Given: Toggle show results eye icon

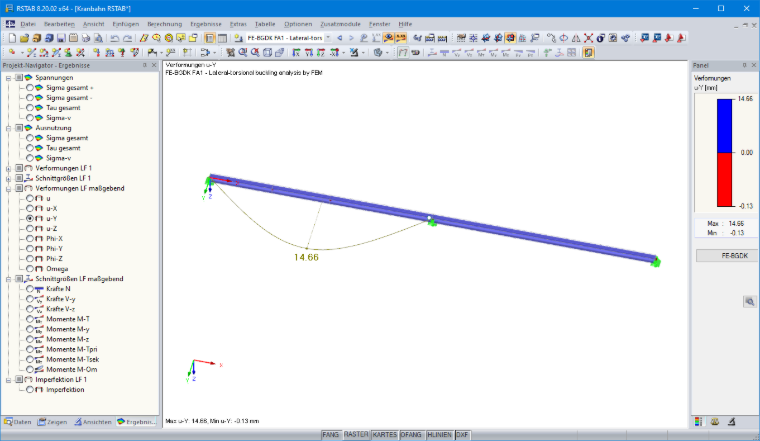Looking at the screenshot, I should coord(388,38).
